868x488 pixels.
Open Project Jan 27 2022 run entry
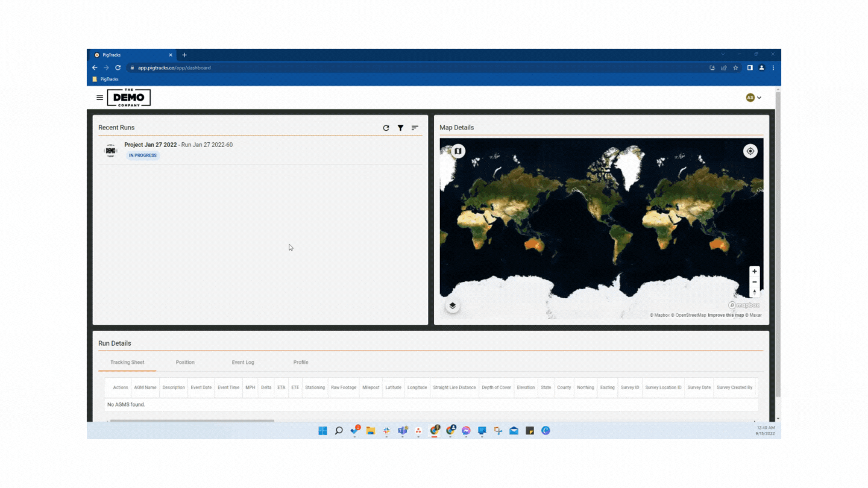178,145
